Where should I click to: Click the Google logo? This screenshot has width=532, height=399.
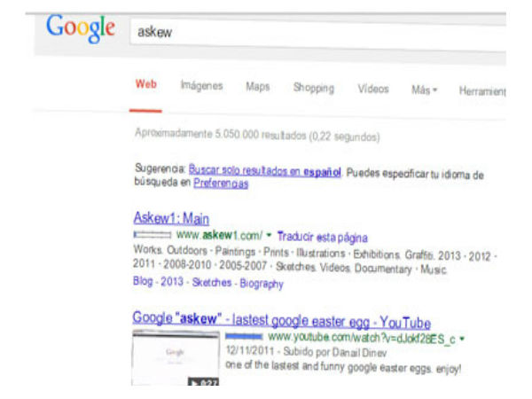coord(81,28)
